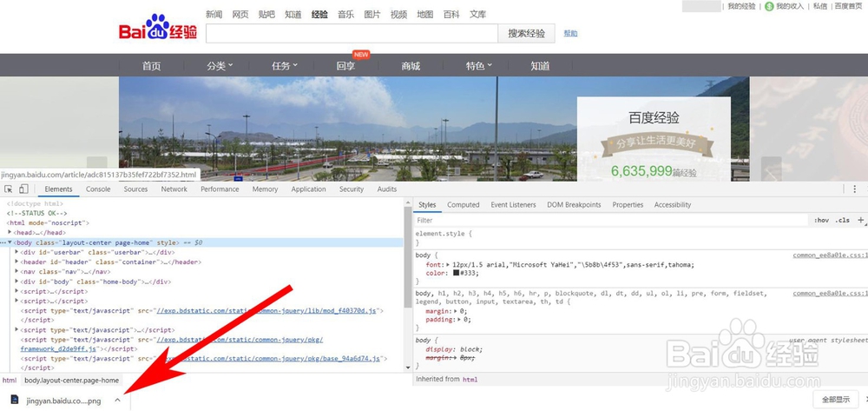This screenshot has height=411, width=868.
Task: Toggle the device toolbar icon in DevTools
Action: tap(23, 189)
